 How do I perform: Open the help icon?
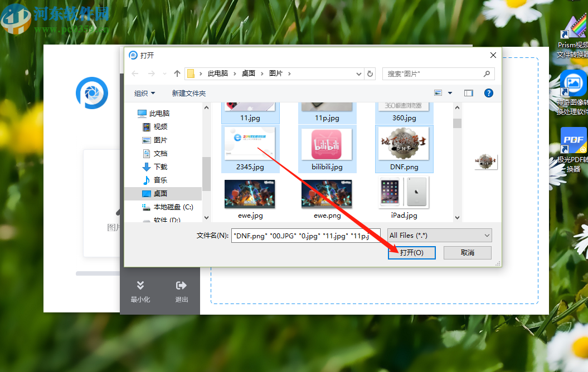[489, 93]
